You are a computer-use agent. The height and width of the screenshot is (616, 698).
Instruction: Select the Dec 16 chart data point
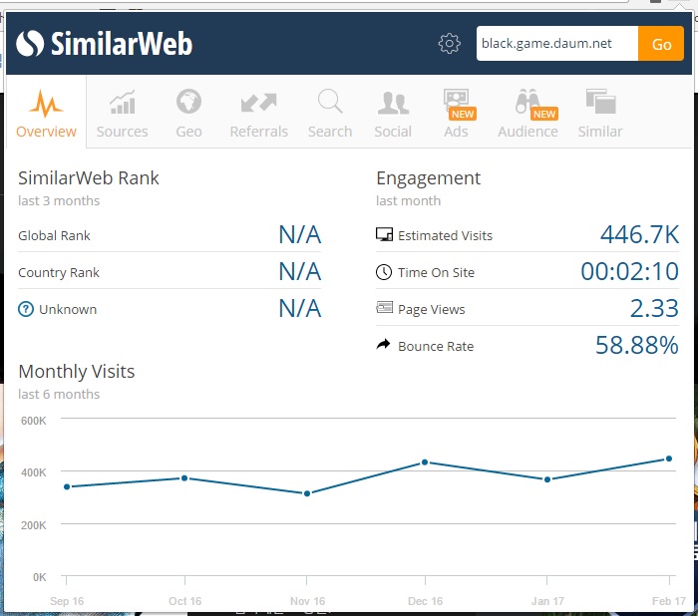(x=425, y=462)
